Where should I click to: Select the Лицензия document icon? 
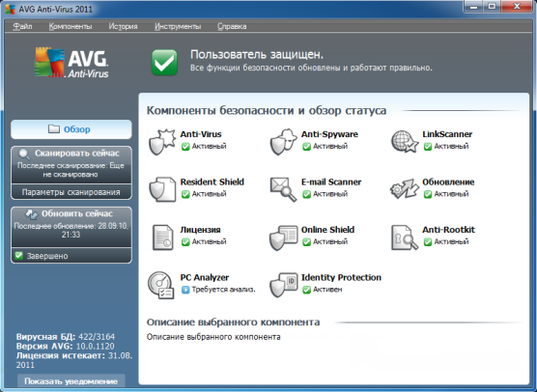(x=162, y=238)
